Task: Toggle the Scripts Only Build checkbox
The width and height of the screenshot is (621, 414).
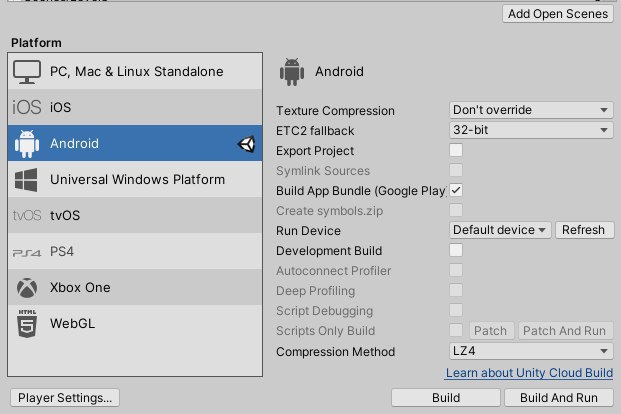Action: point(456,330)
